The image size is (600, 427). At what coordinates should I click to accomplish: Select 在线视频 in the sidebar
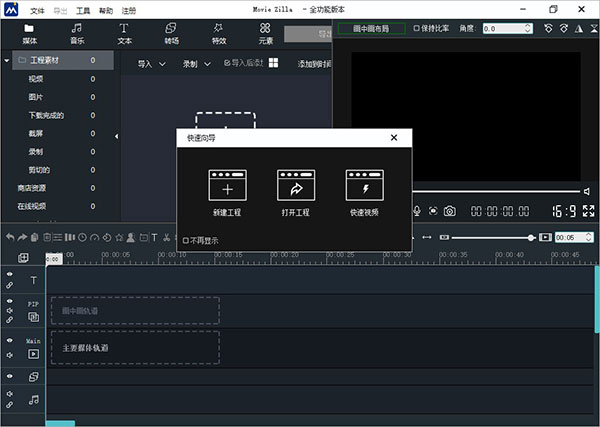33,206
